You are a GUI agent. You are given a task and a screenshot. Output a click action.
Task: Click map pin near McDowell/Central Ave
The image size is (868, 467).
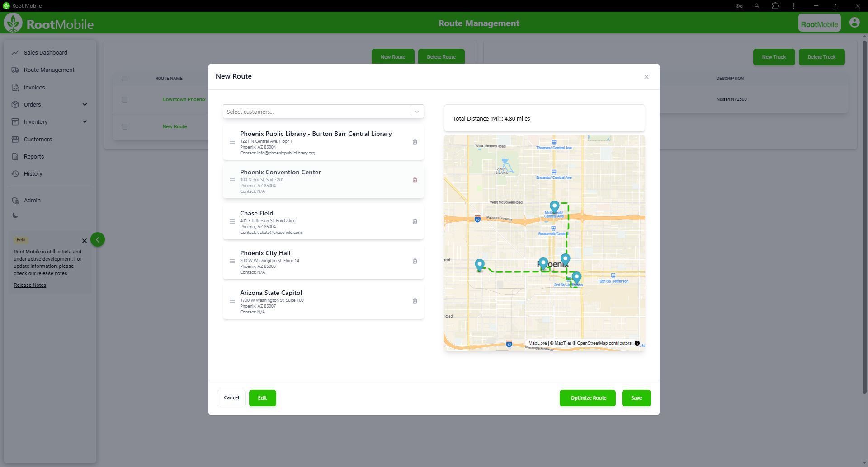coord(554,207)
